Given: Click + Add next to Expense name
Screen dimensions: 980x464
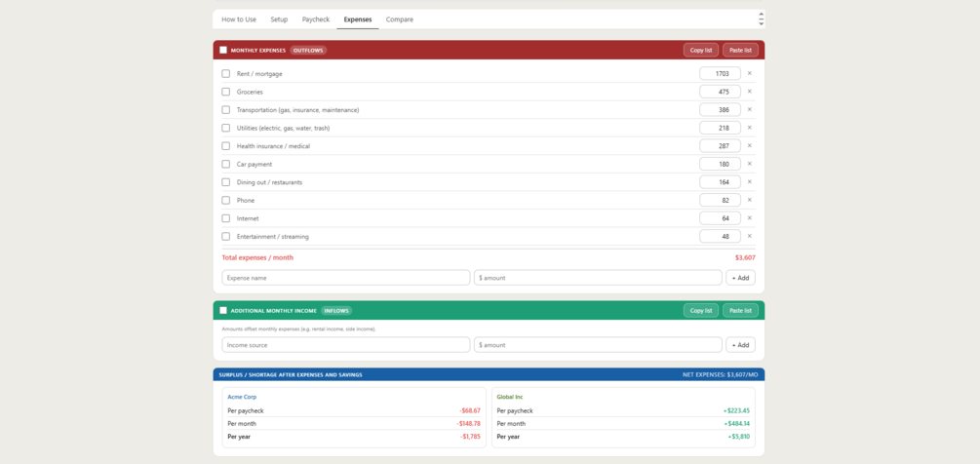Looking at the screenshot, I should click(x=741, y=278).
